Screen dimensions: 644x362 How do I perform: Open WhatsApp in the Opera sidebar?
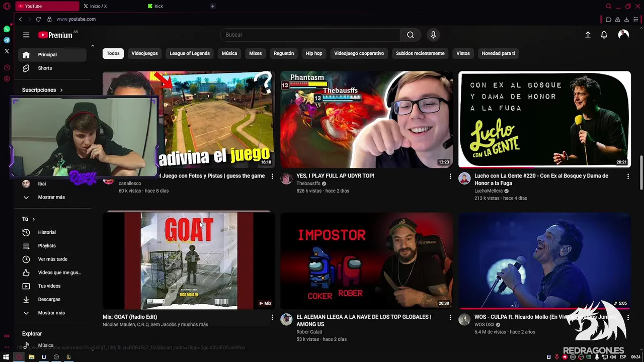7,29
